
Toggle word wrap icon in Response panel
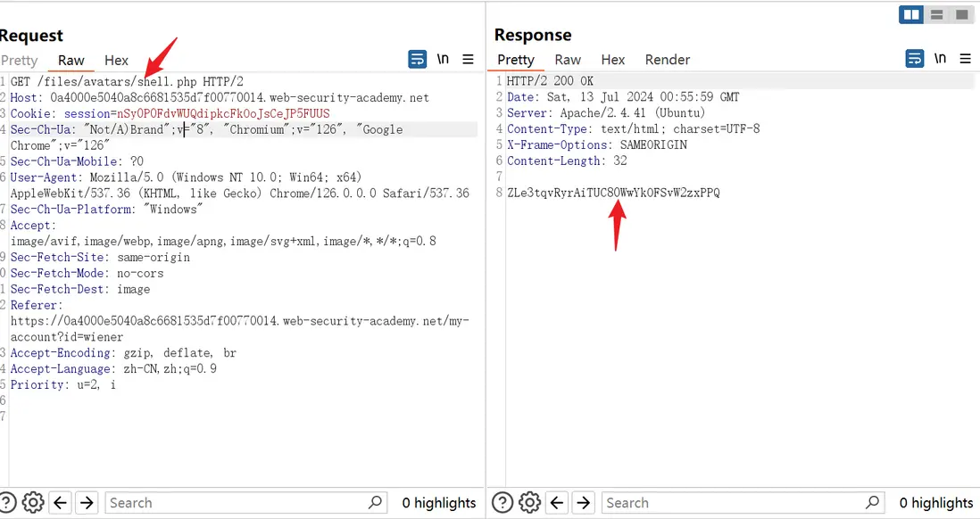tap(915, 59)
